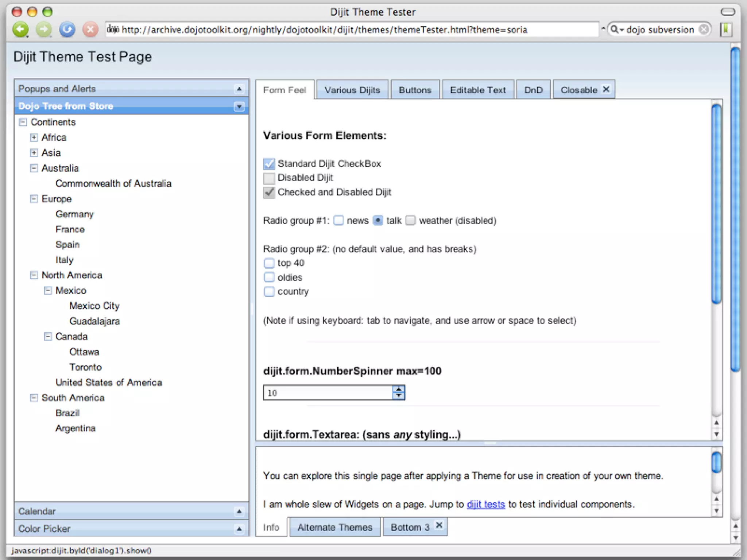The image size is (747, 560).
Task: Expand the Asia tree node
Action: 34,153
